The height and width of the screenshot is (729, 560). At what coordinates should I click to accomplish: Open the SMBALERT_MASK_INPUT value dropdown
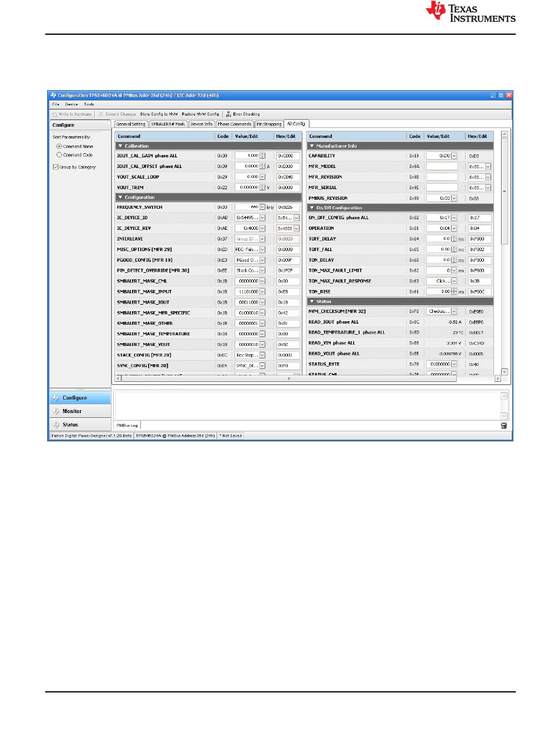[x=262, y=292]
